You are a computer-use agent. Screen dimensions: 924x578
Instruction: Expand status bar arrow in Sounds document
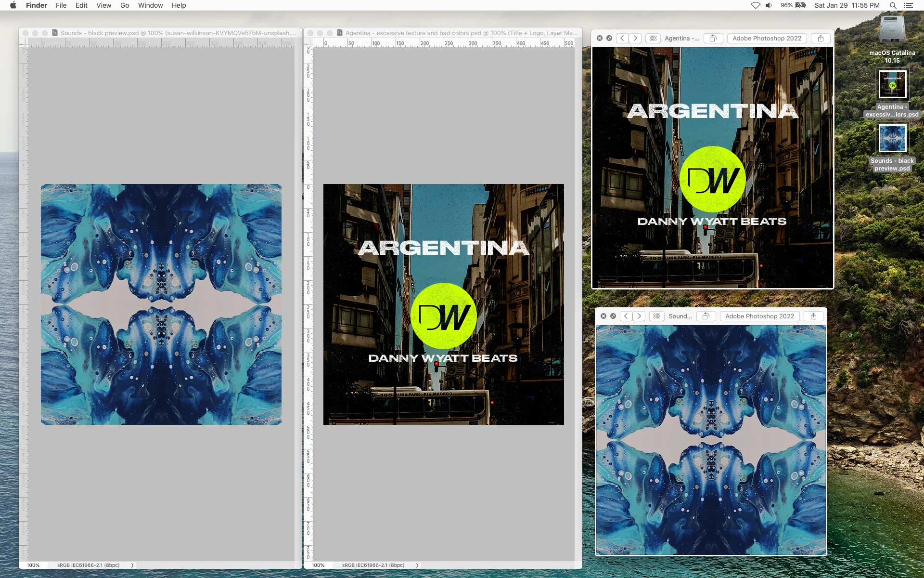pos(132,565)
